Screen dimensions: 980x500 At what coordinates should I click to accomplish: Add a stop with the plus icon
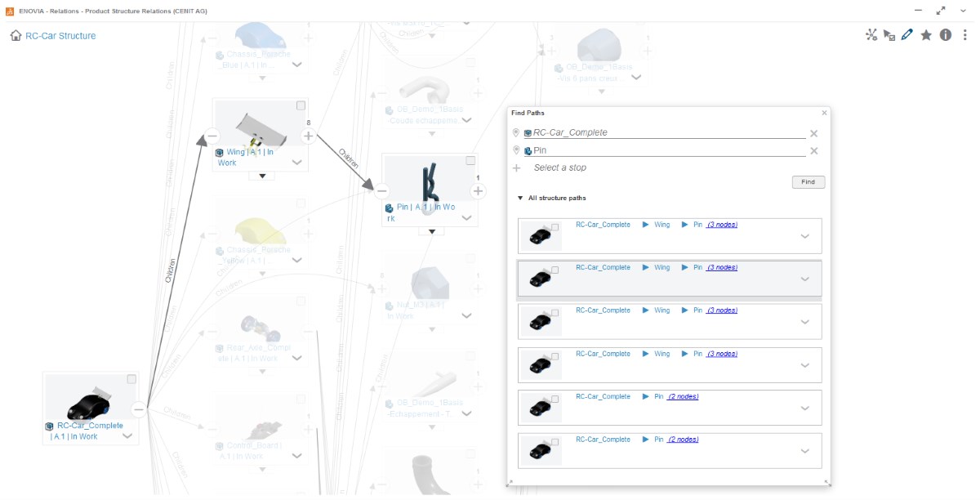tap(516, 167)
